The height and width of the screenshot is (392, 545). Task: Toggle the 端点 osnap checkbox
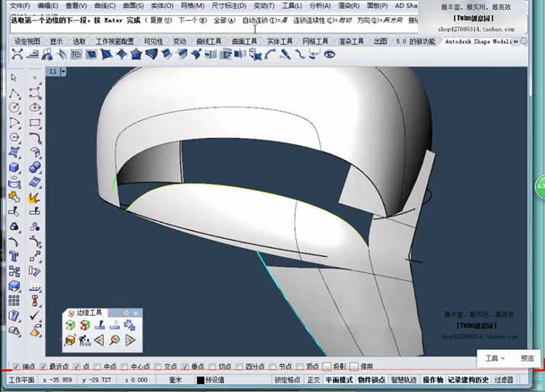pyautogui.click(x=17, y=367)
